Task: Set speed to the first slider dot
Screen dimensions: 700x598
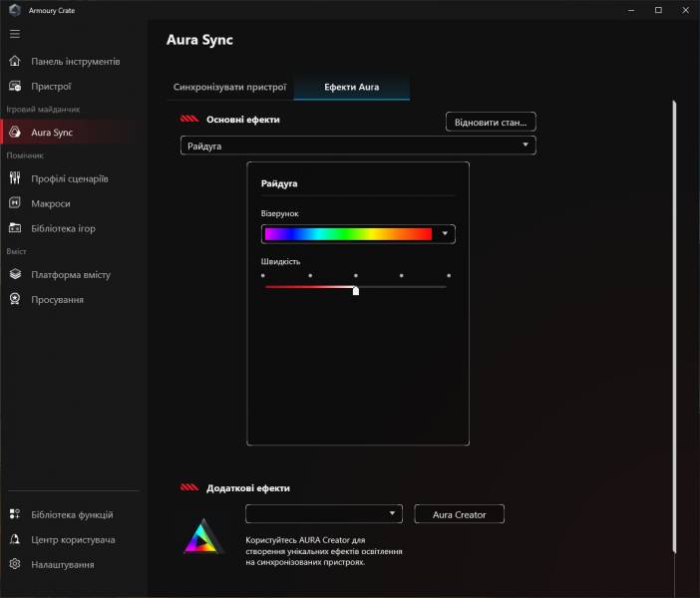Action: [x=263, y=275]
